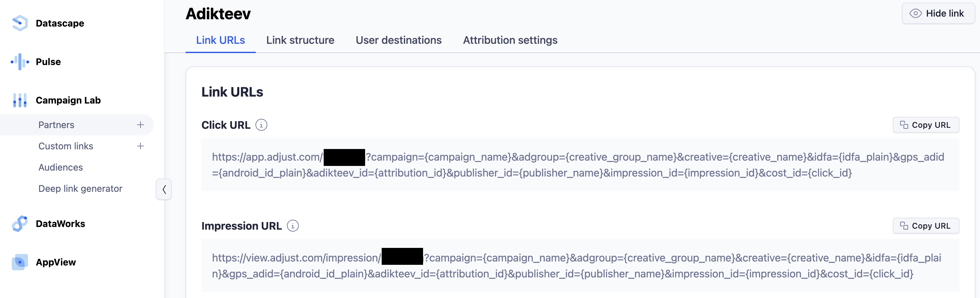Open the User destinations tab

tap(398, 40)
